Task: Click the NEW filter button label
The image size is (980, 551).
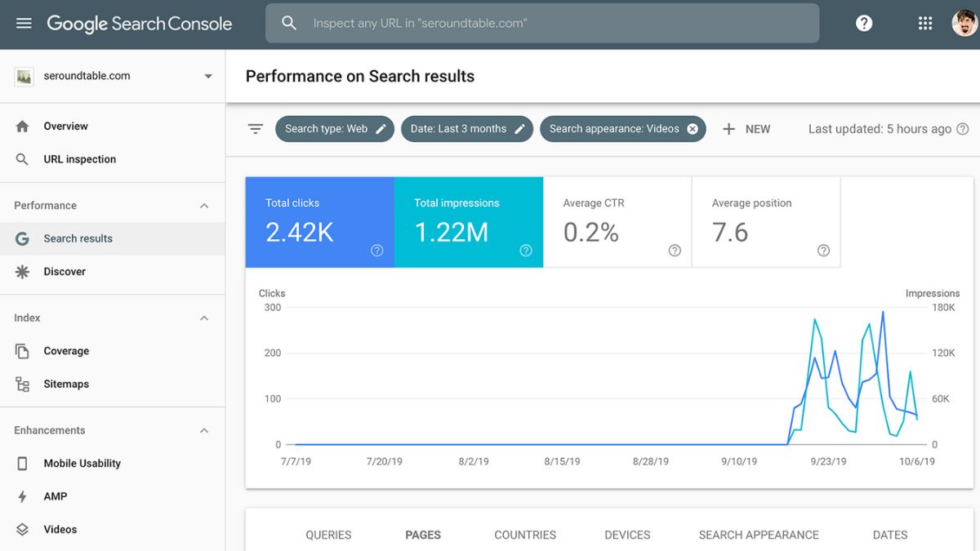Action: click(758, 129)
